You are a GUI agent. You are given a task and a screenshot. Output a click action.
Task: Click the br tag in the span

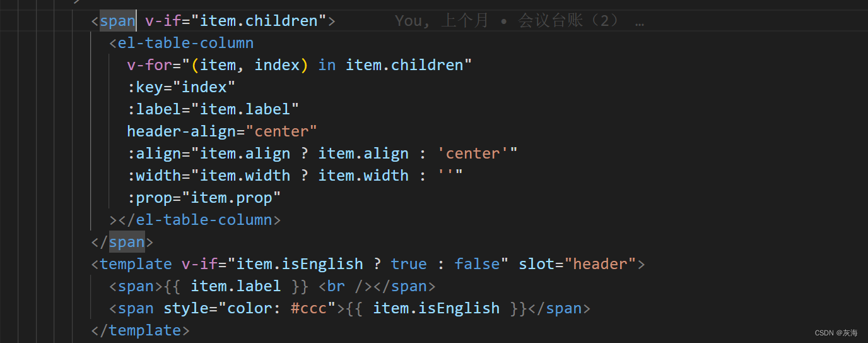point(336,286)
